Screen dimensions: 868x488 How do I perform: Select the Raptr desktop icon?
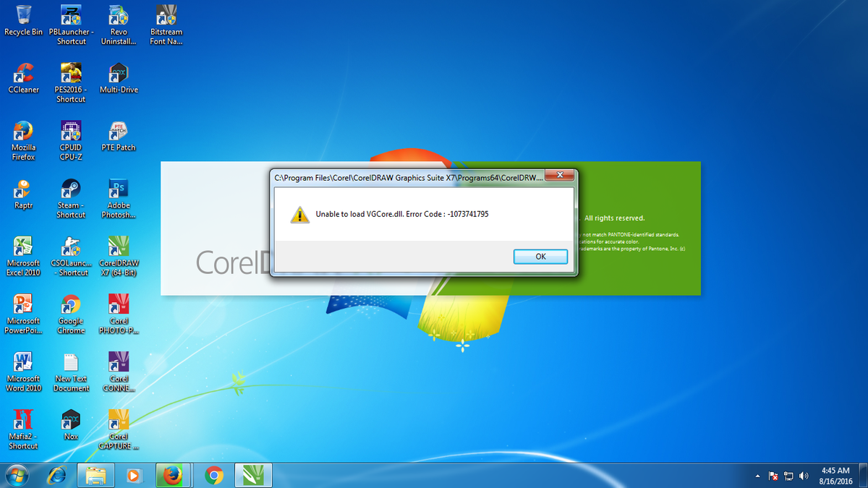pyautogui.click(x=23, y=194)
